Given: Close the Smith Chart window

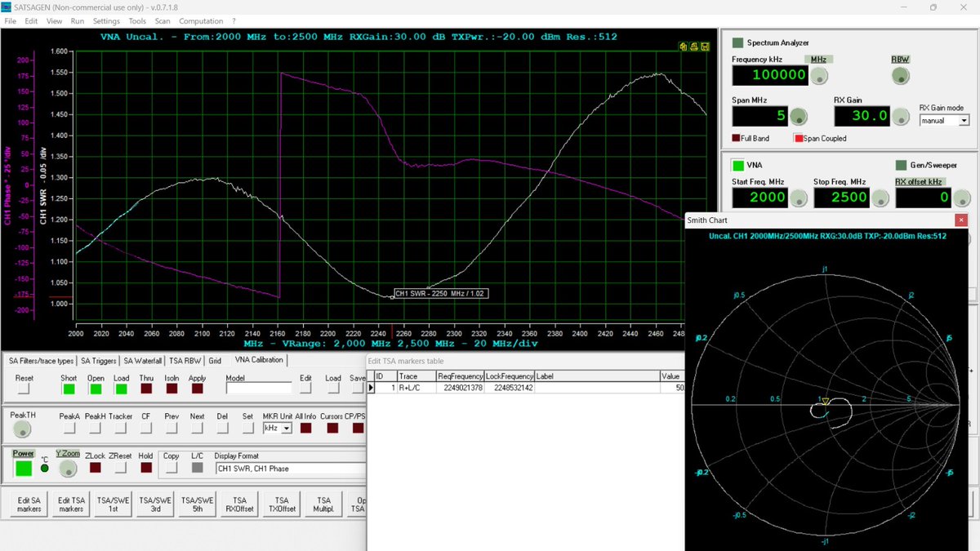Looking at the screenshot, I should (x=961, y=220).
